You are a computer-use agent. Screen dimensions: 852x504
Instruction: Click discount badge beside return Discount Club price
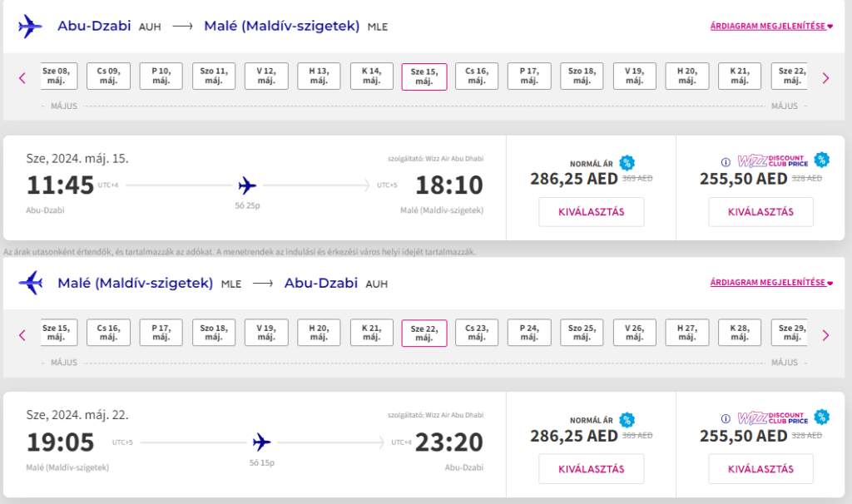821,417
